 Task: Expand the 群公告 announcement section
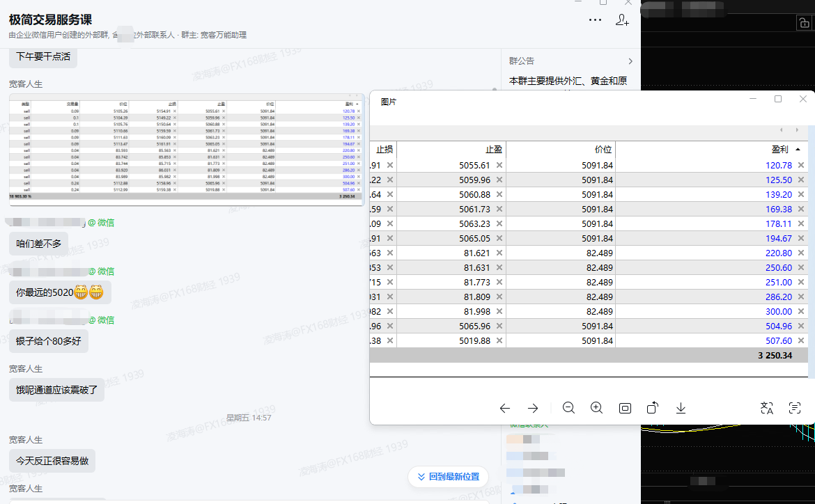click(630, 61)
